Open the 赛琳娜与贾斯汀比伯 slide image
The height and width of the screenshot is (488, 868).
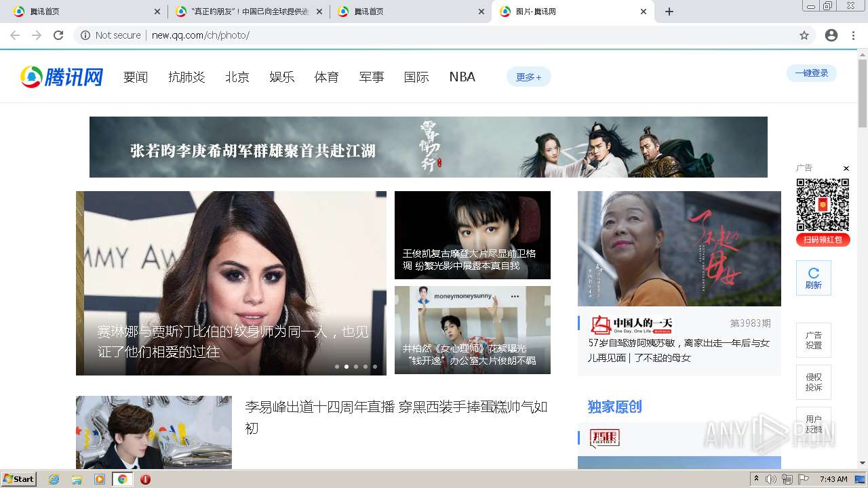(x=231, y=283)
